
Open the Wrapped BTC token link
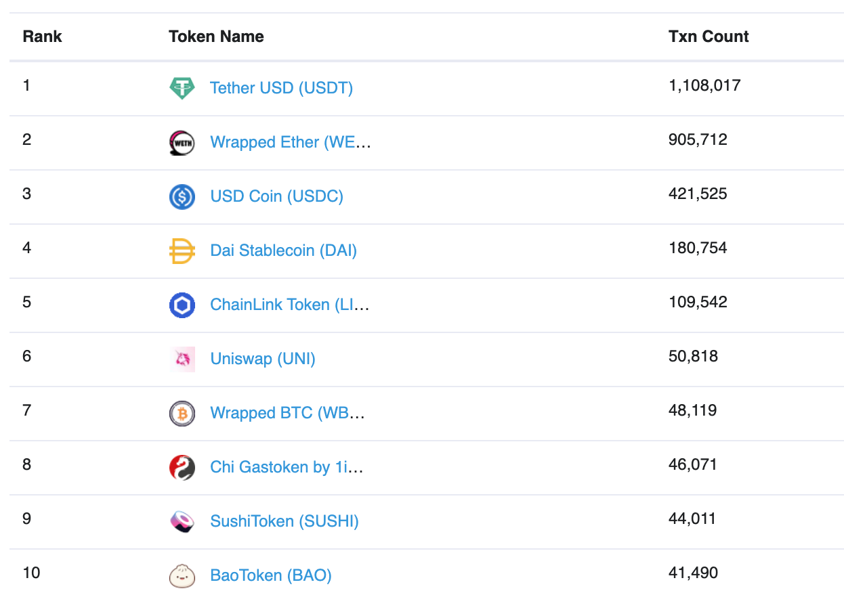(288, 413)
